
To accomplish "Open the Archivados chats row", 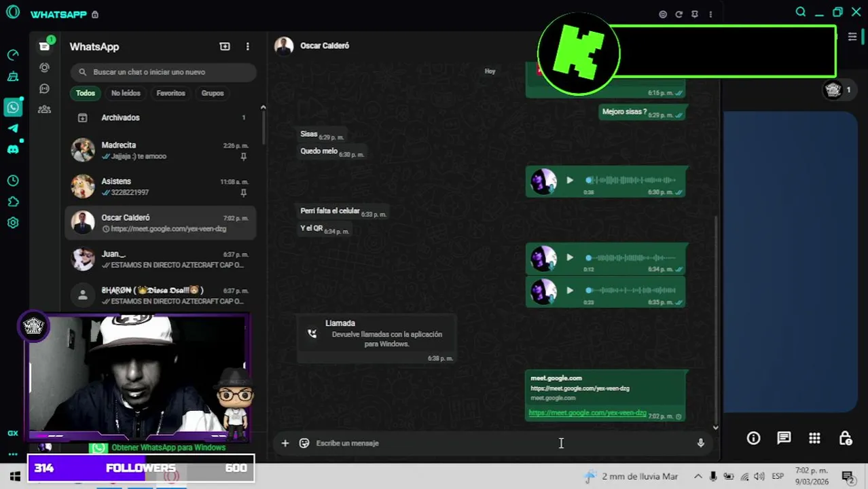I will tap(161, 117).
